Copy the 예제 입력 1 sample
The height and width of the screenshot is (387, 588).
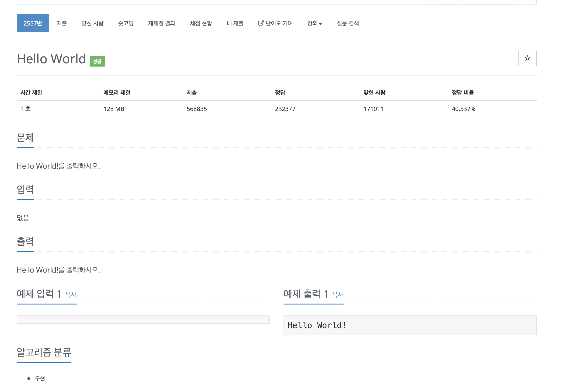pyautogui.click(x=71, y=295)
